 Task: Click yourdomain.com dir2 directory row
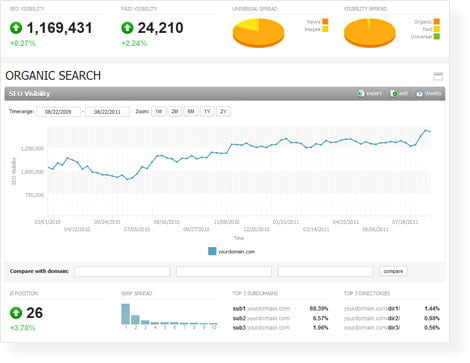click(x=392, y=318)
